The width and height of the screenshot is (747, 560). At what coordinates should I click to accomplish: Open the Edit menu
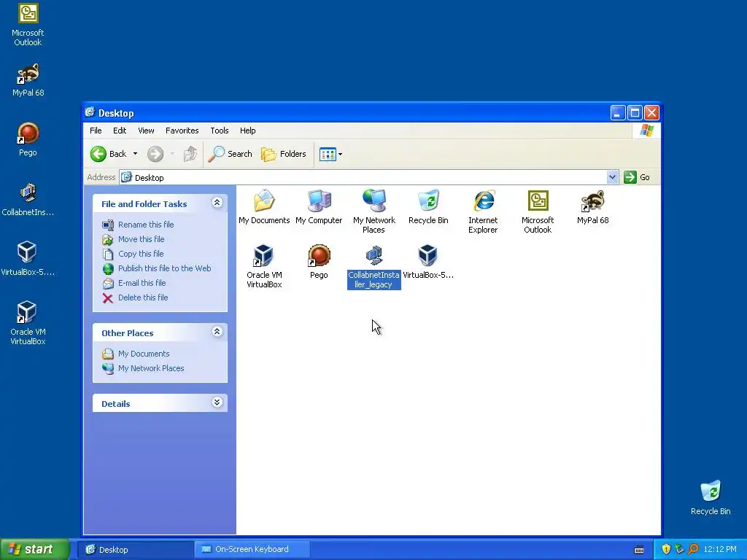click(120, 131)
